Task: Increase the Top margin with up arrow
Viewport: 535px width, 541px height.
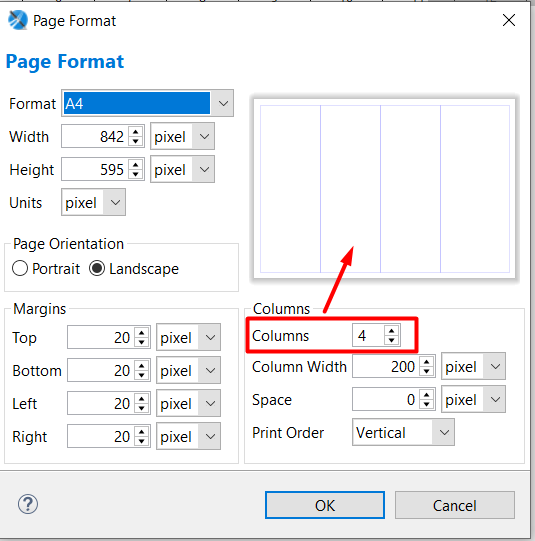Action: coord(141,332)
